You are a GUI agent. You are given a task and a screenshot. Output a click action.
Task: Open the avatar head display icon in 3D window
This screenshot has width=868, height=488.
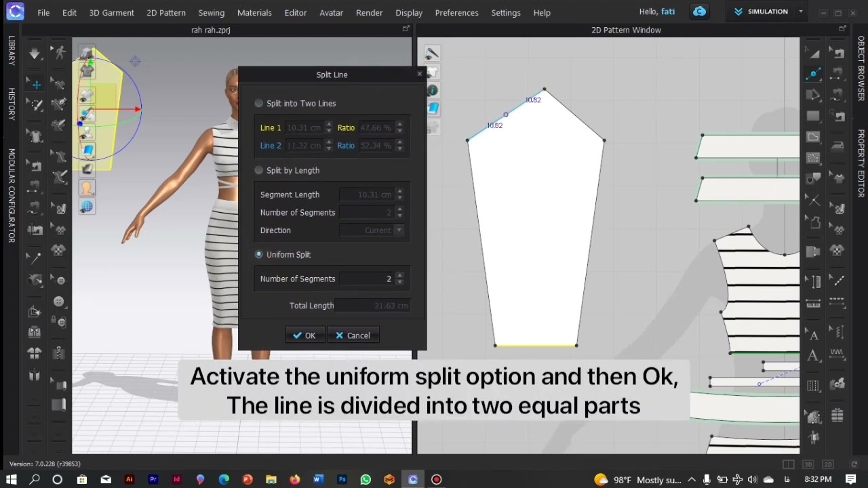(x=87, y=188)
